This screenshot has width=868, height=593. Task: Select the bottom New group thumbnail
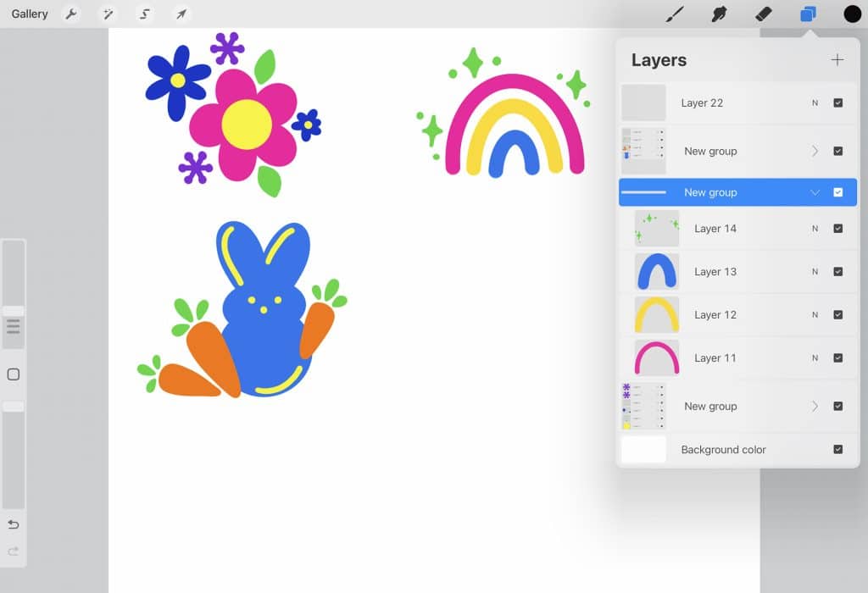tap(643, 406)
